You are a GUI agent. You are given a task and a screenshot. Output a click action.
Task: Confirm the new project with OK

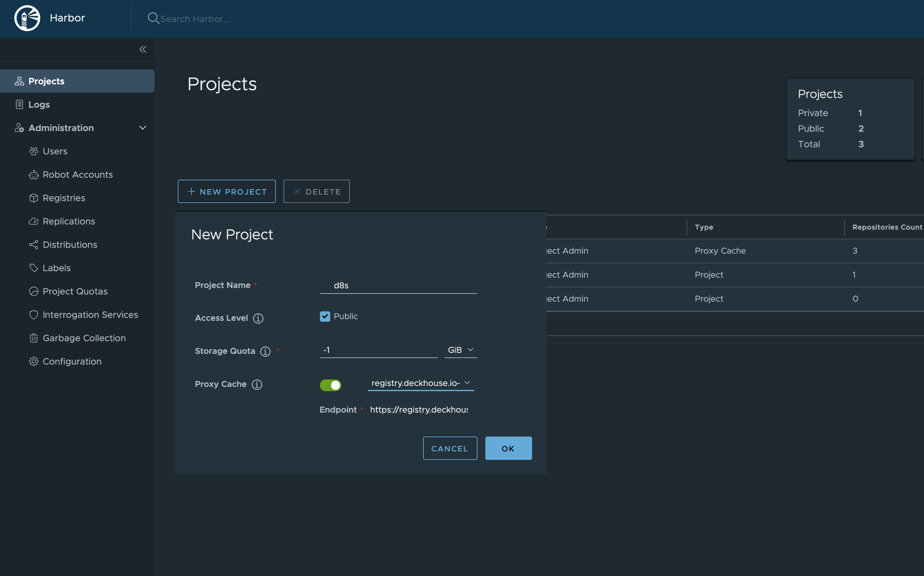[x=508, y=448]
